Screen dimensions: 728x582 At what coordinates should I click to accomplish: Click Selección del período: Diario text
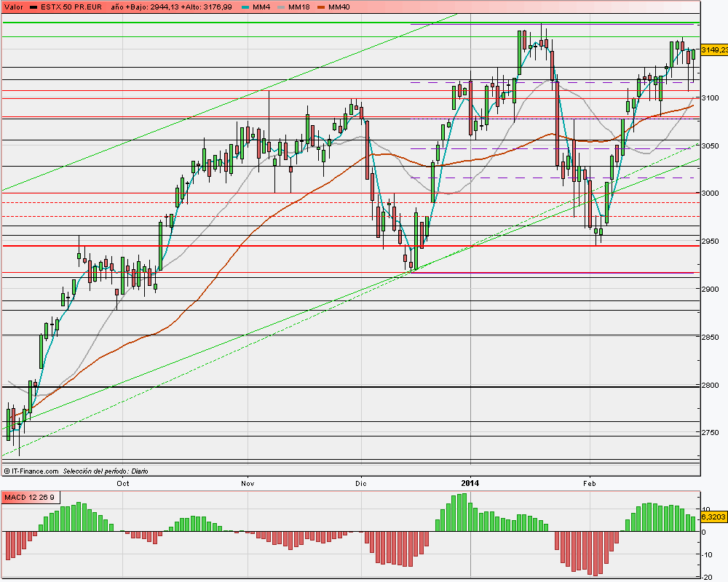(x=106, y=471)
